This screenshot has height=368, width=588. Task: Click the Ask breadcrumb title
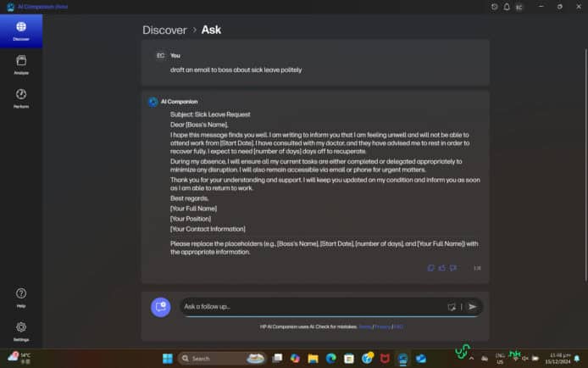pyautogui.click(x=211, y=30)
